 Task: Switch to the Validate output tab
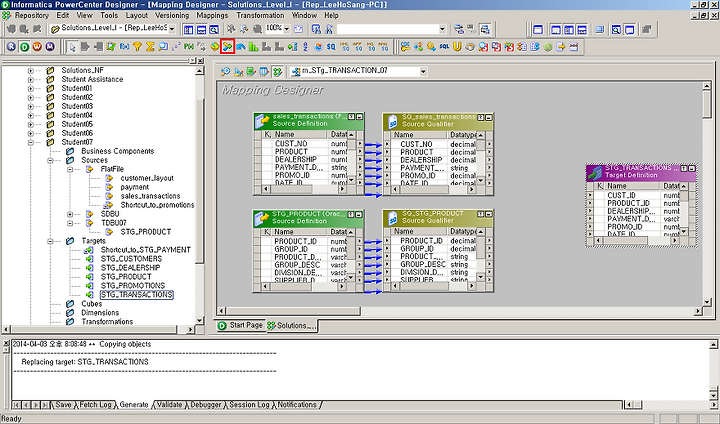coord(169,405)
